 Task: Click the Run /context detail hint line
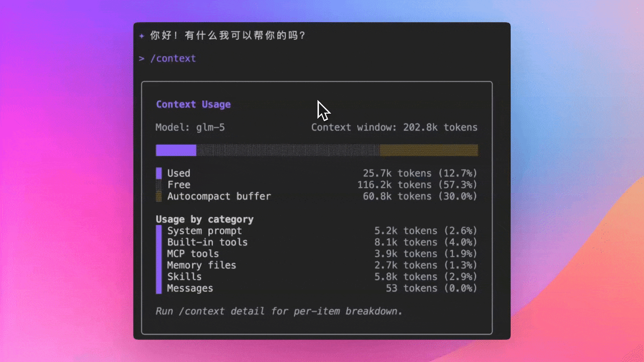[x=279, y=311]
